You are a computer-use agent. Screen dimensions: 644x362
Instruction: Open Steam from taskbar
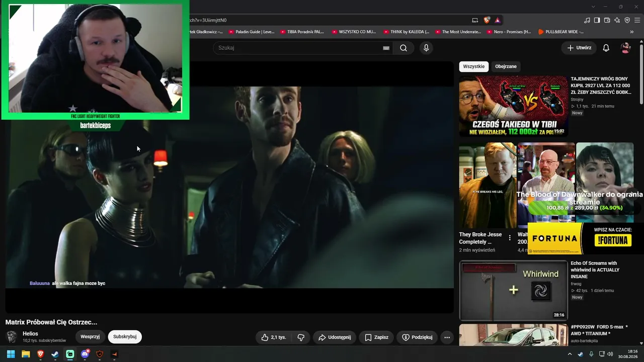point(55,354)
